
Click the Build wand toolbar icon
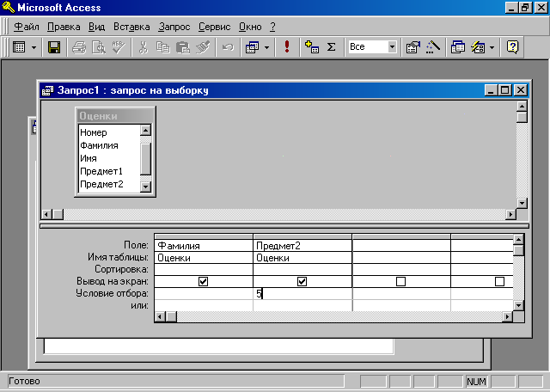[x=433, y=47]
